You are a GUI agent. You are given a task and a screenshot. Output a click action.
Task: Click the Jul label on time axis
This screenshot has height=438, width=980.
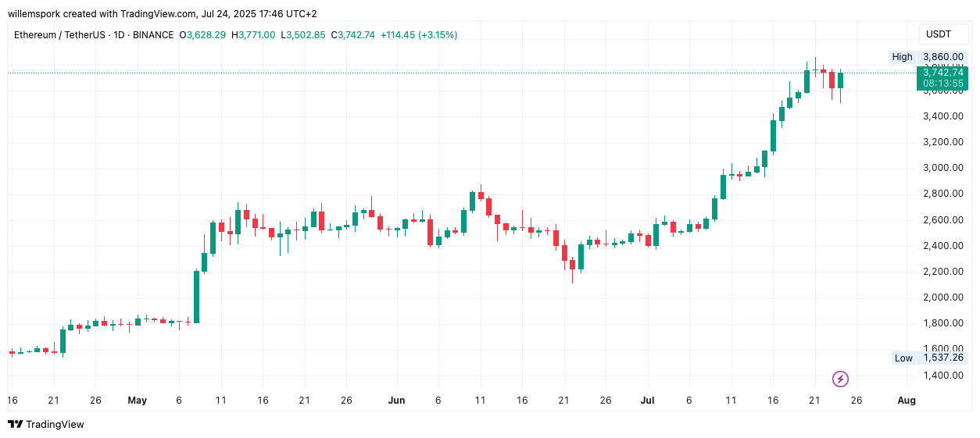point(647,401)
